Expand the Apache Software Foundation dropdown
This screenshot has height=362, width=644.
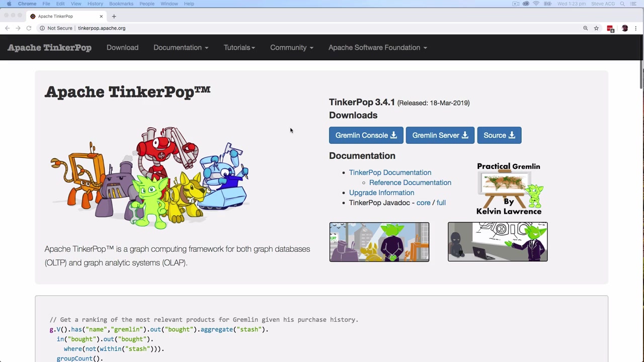click(x=378, y=47)
